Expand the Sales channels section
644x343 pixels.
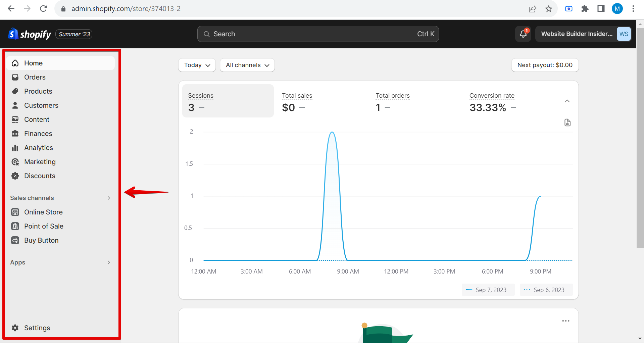click(108, 198)
